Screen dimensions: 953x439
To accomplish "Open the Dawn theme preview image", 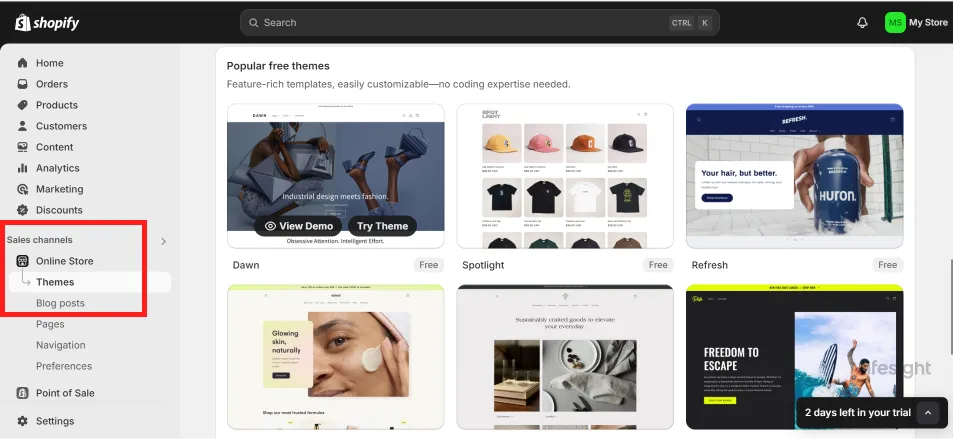I will click(335, 176).
